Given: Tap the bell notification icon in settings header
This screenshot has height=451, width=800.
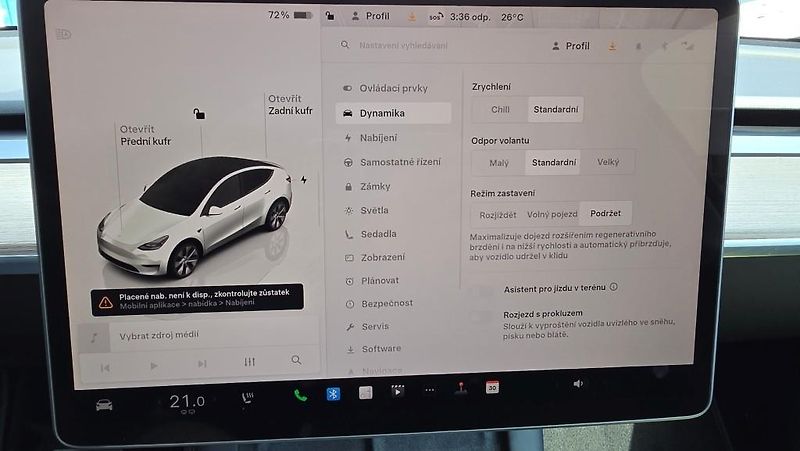Looking at the screenshot, I should (x=638, y=46).
